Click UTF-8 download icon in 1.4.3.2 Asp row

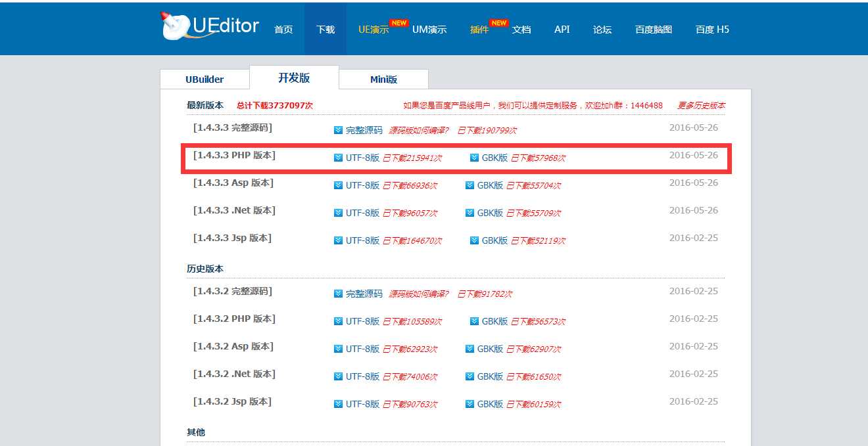coord(338,349)
